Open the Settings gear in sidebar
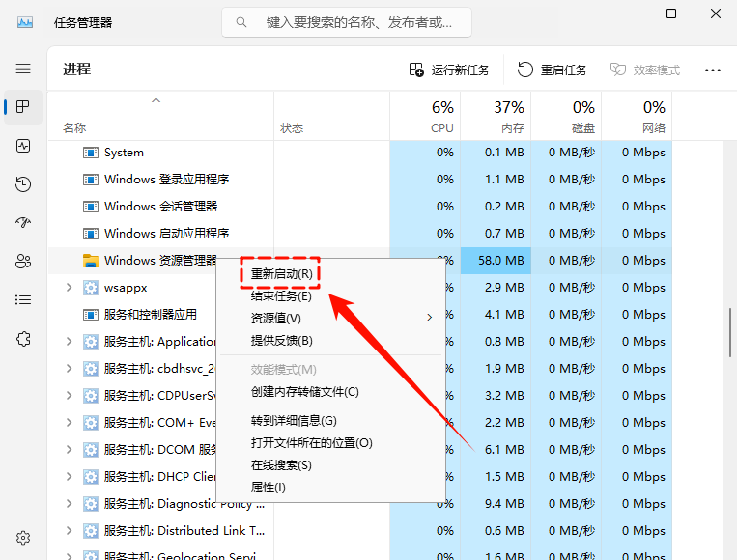The height and width of the screenshot is (560, 737). tap(23, 538)
